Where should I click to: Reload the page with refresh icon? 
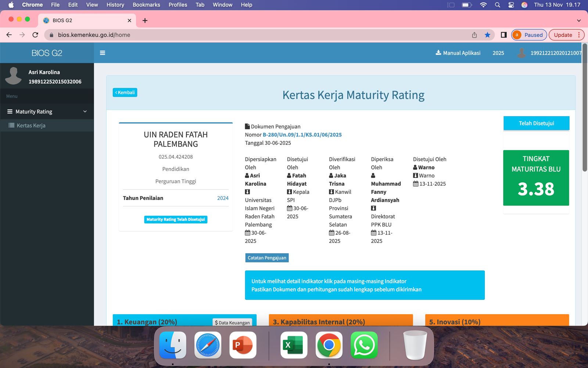[x=35, y=35]
